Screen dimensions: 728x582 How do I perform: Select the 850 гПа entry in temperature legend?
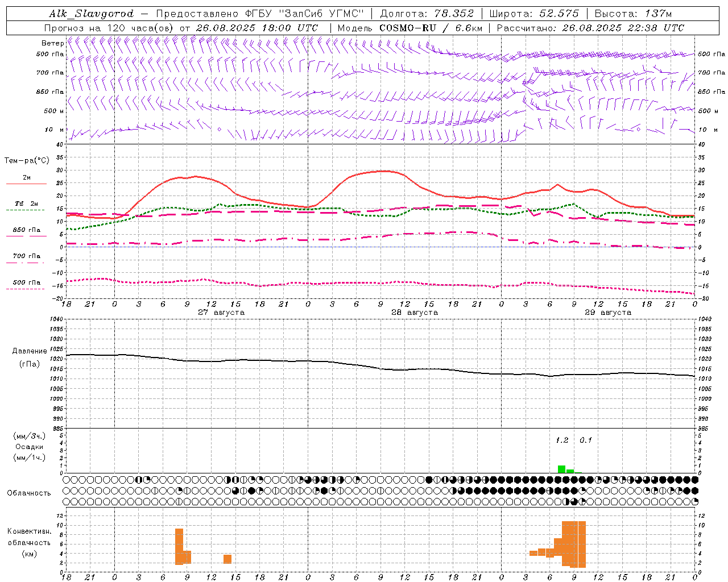[26, 230]
